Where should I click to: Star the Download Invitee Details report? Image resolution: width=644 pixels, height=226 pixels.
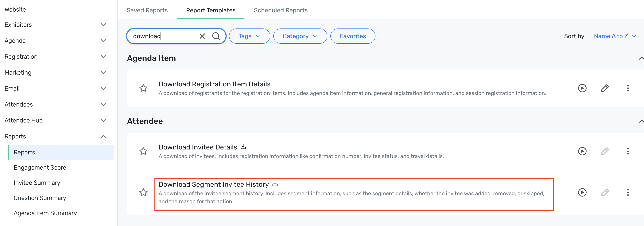143,151
